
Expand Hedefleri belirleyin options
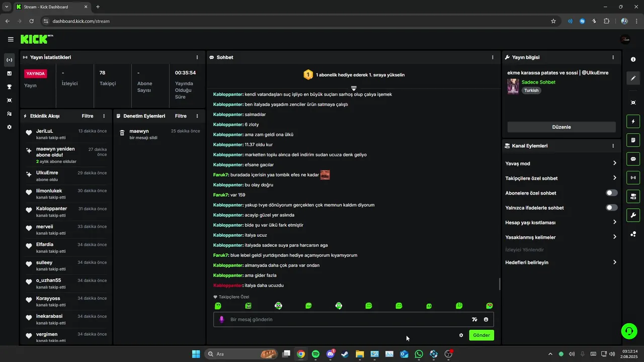560,262
